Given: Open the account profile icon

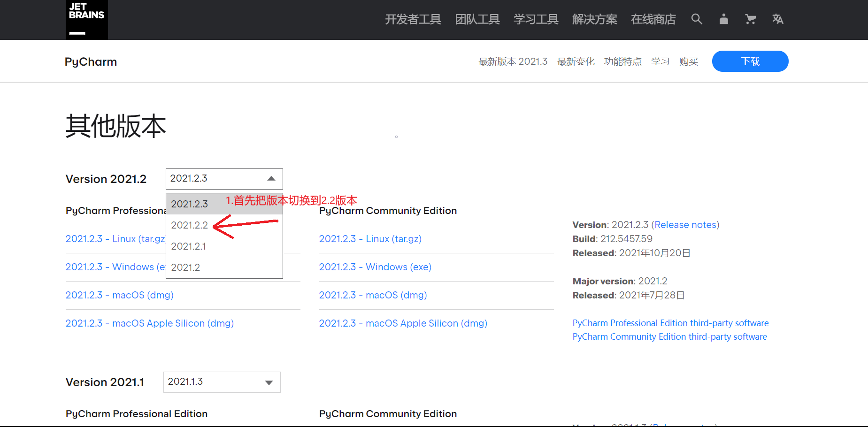Looking at the screenshot, I should [x=723, y=19].
